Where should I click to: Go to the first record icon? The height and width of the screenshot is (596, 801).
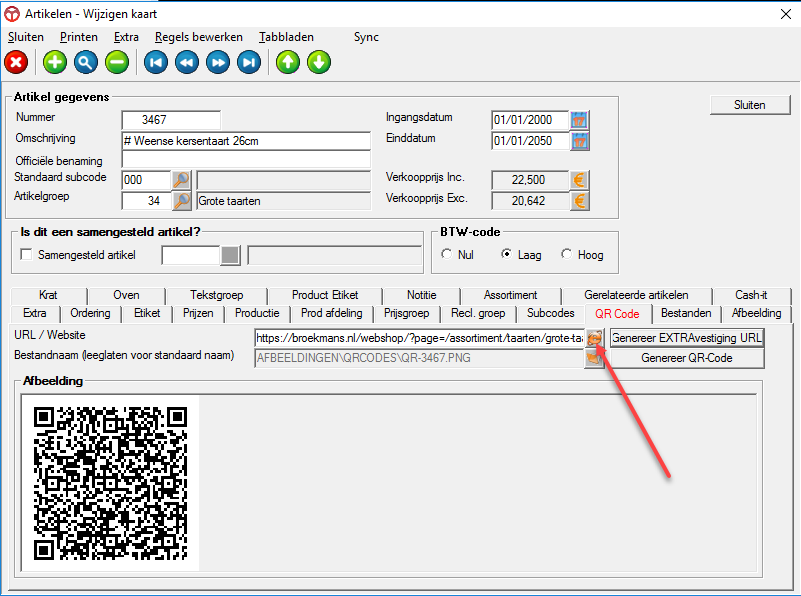(x=156, y=63)
